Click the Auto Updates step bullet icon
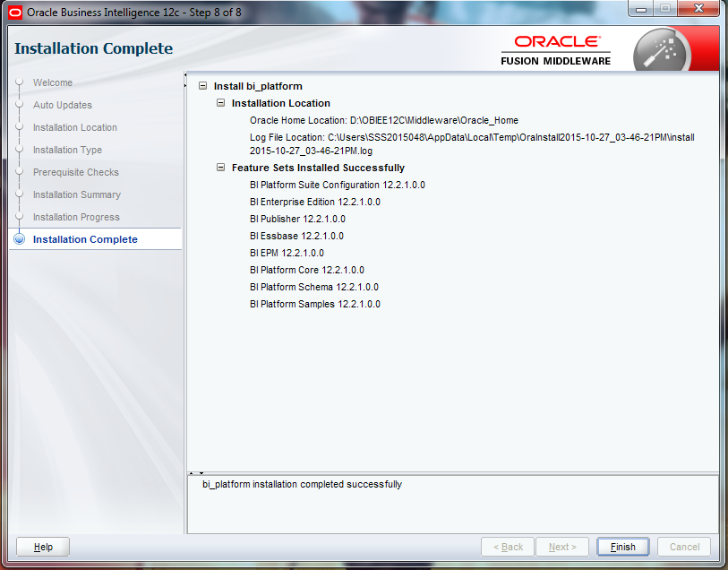The image size is (728, 570). click(x=19, y=105)
